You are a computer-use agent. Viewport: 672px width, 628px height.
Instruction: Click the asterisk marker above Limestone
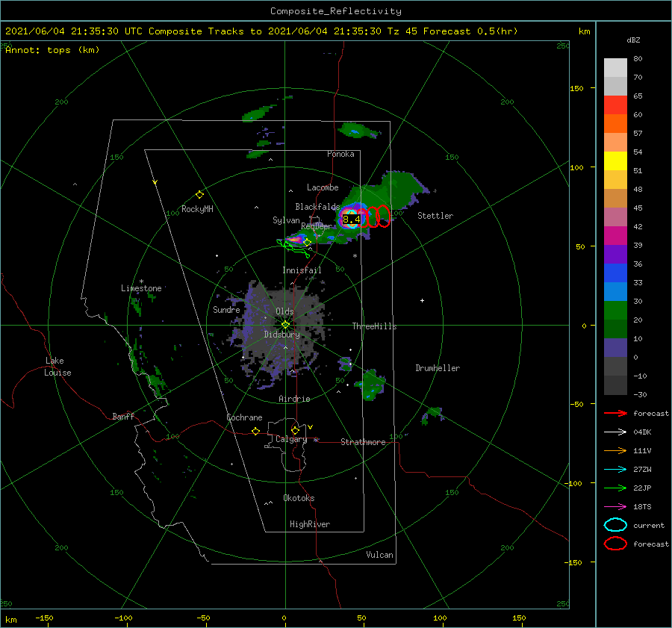[141, 282]
